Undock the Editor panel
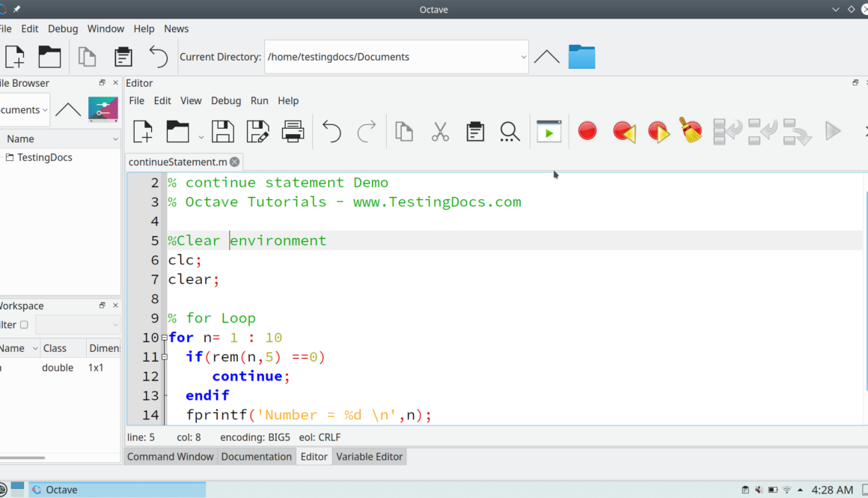Screen dimensions: 868x498 [x=855, y=82]
